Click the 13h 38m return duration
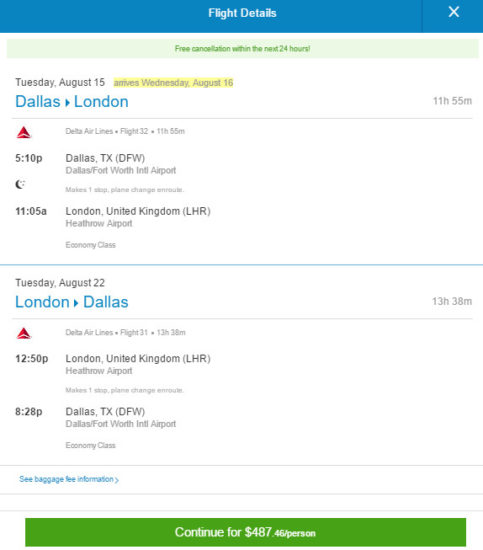Image resolution: width=483 pixels, height=550 pixels. (x=452, y=301)
